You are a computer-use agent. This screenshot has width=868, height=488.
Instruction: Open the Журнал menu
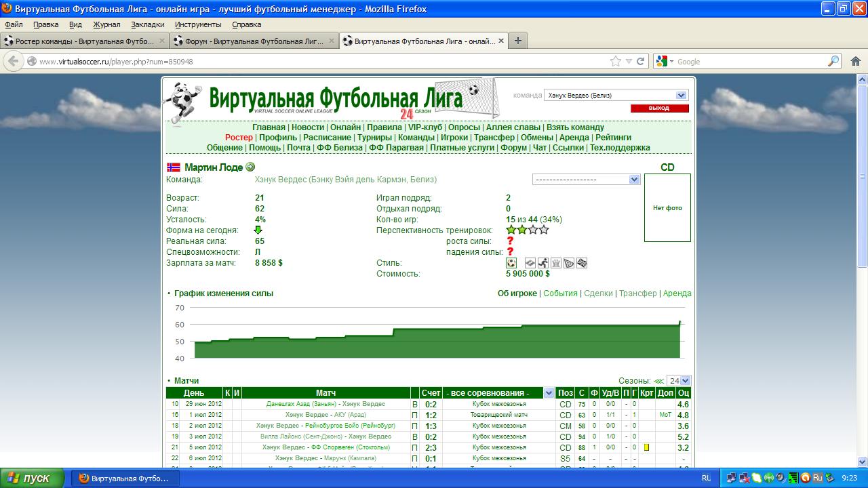pyautogui.click(x=106, y=24)
